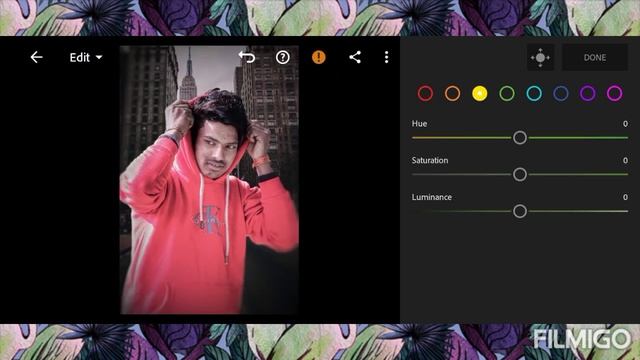Activate the targeted adjustment tool icon
This screenshot has height=360, width=640.
[x=540, y=58]
